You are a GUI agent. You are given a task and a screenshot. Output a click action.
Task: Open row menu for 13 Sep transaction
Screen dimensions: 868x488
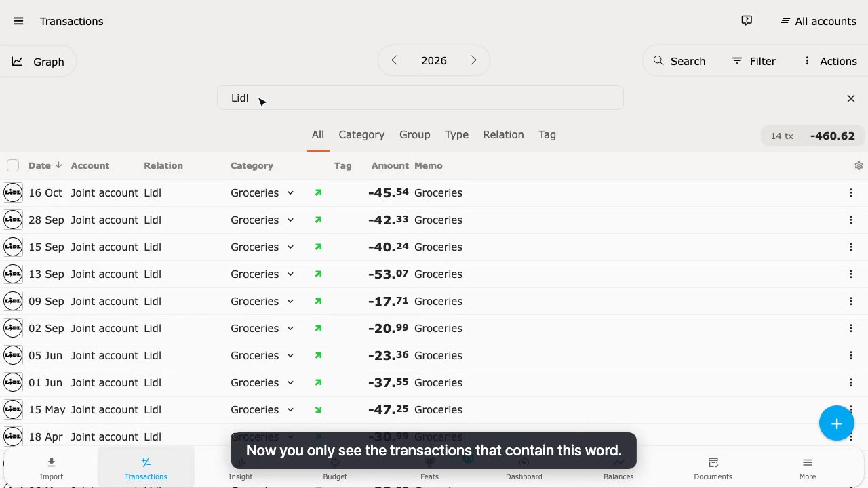click(x=851, y=274)
